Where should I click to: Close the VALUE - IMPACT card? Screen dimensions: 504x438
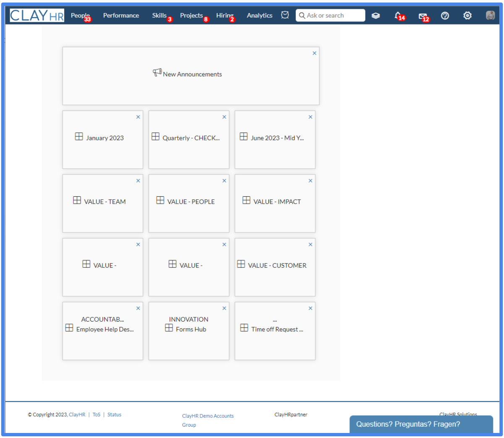pyautogui.click(x=310, y=181)
